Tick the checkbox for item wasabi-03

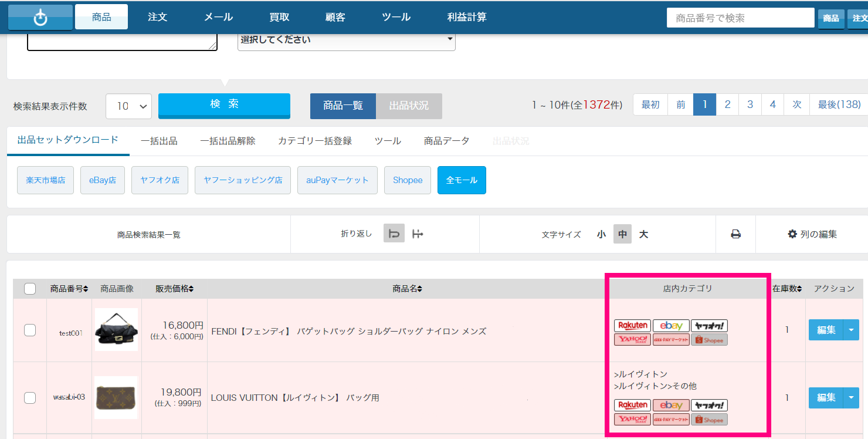point(30,398)
